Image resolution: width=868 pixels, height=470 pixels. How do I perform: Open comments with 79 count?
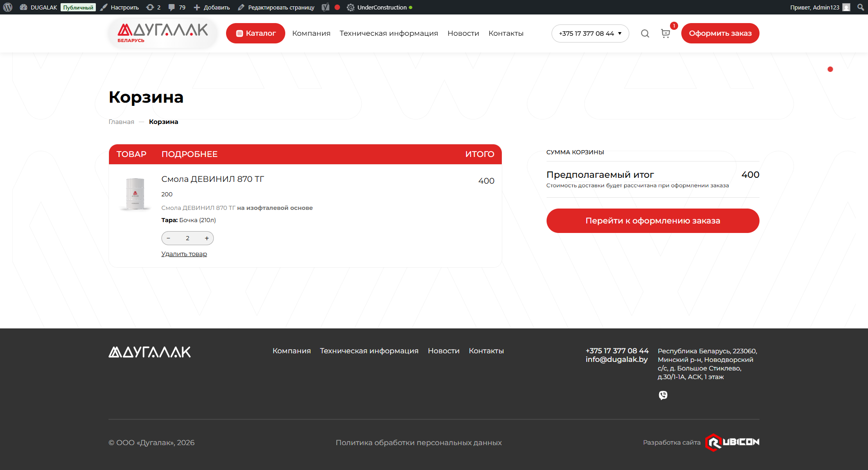pos(177,7)
